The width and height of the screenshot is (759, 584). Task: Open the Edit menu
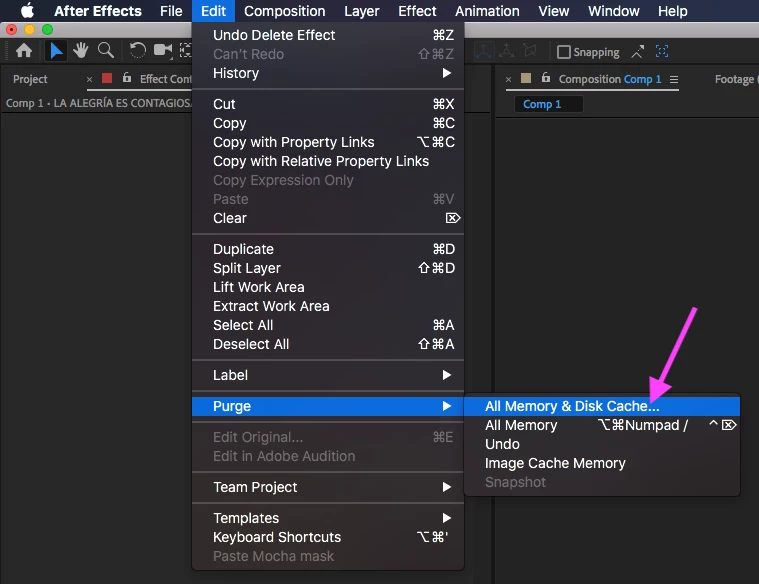(x=213, y=11)
